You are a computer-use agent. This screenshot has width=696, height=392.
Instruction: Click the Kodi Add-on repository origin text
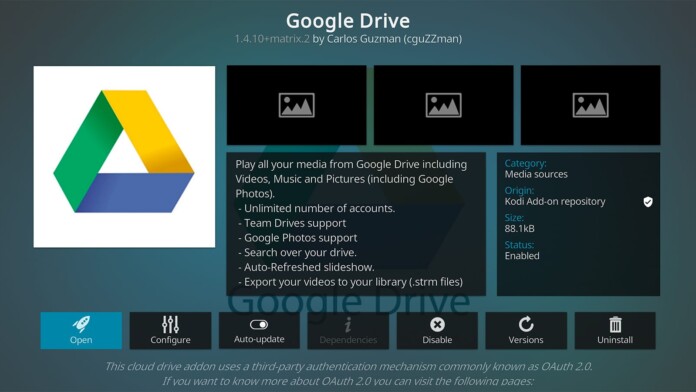(x=555, y=202)
